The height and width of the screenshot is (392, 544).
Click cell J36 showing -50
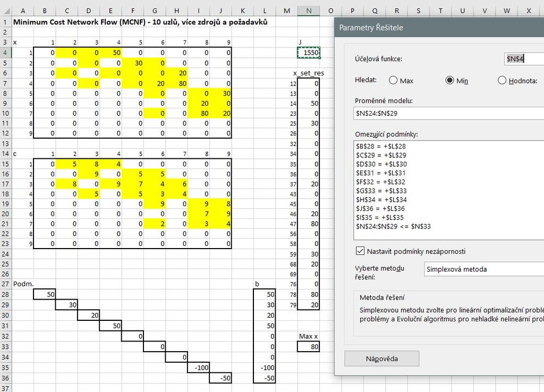[220, 378]
